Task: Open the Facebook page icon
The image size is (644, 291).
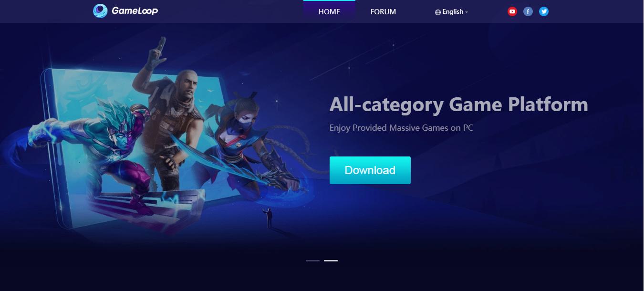Action: click(x=528, y=11)
